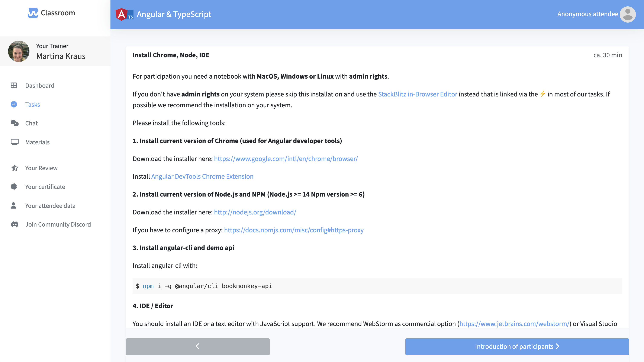Open the Chrome browser download link
This screenshot has height=362, width=644.
(x=286, y=158)
